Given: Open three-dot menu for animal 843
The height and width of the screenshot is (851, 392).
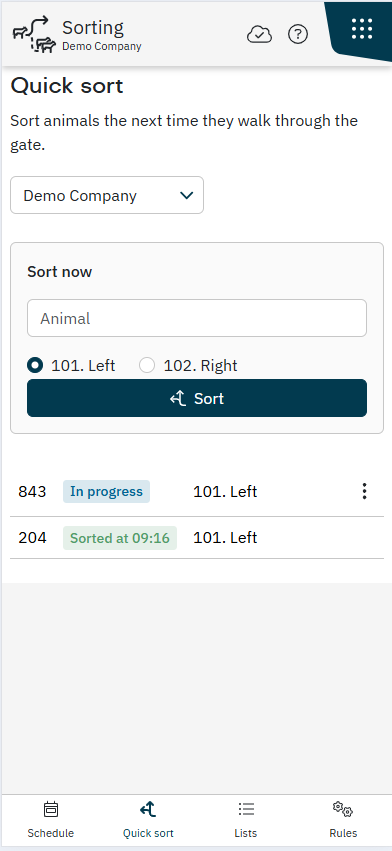Looking at the screenshot, I should [x=364, y=491].
